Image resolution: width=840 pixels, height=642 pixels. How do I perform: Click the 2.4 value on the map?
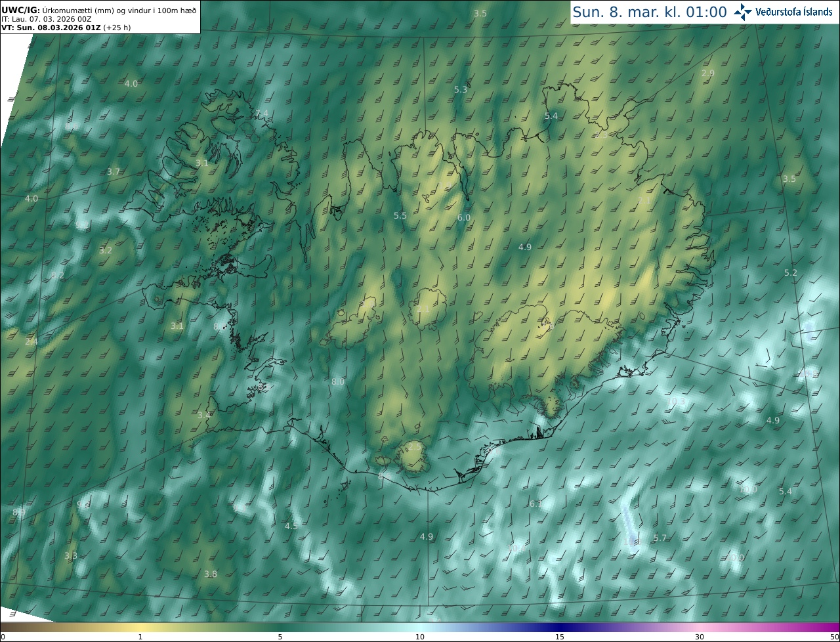tap(31, 342)
